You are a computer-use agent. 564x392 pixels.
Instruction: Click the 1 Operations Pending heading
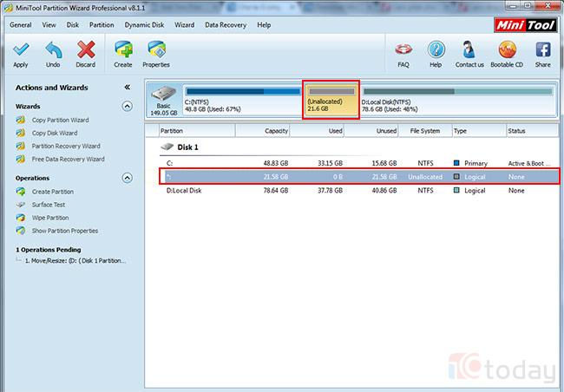[x=49, y=250]
